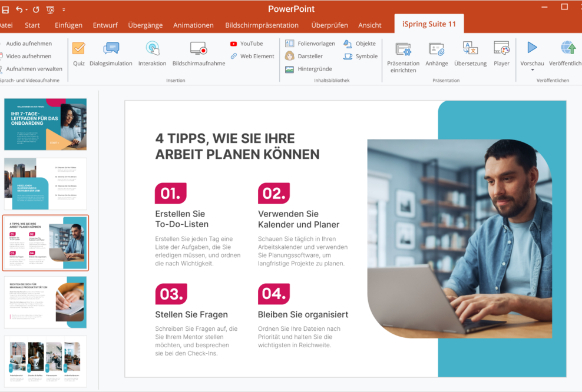Add an Interaktion element
This screenshot has width=582, height=392.
click(152, 52)
